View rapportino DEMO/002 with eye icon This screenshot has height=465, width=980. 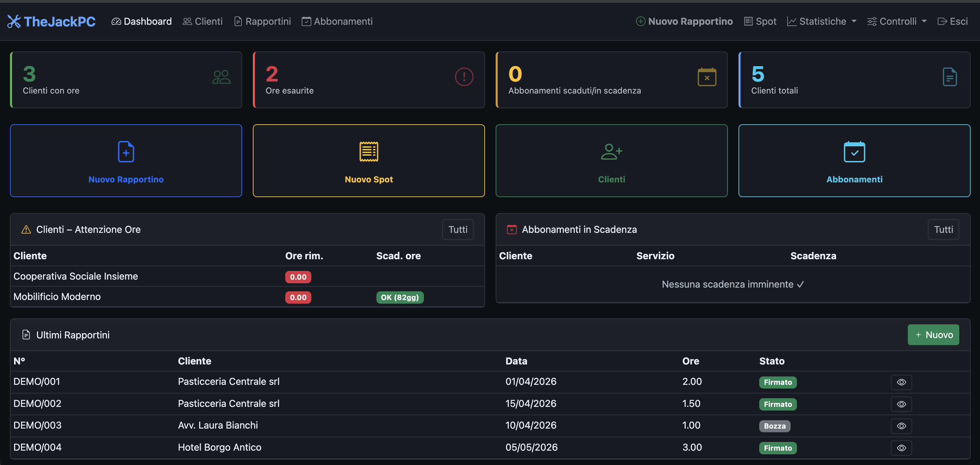(x=901, y=404)
